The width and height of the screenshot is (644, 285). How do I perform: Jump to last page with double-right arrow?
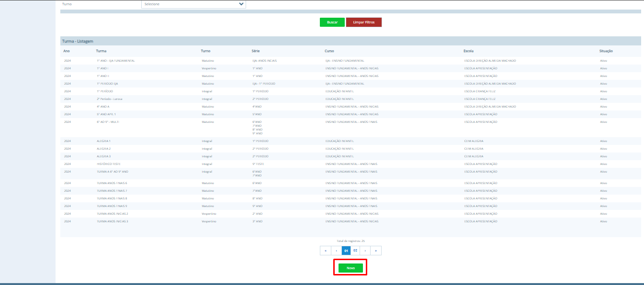pyautogui.click(x=376, y=251)
